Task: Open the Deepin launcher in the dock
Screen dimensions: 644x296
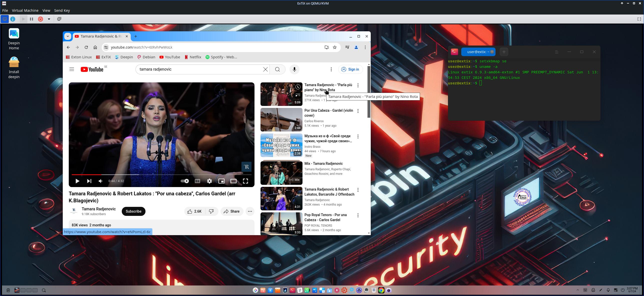Action: (255, 290)
